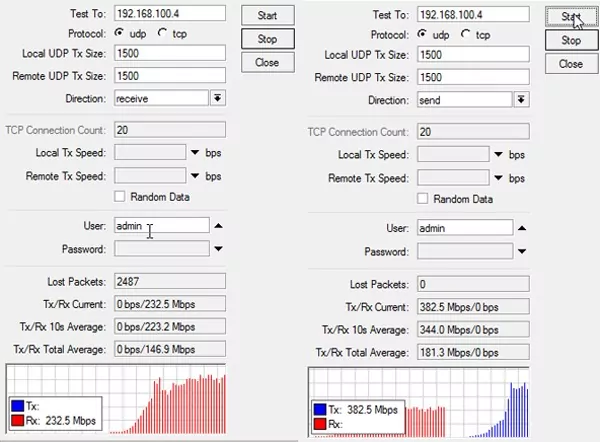Click Tx/Rx Total Average value 181.3 Mbps/0 bps

[x=473, y=352]
